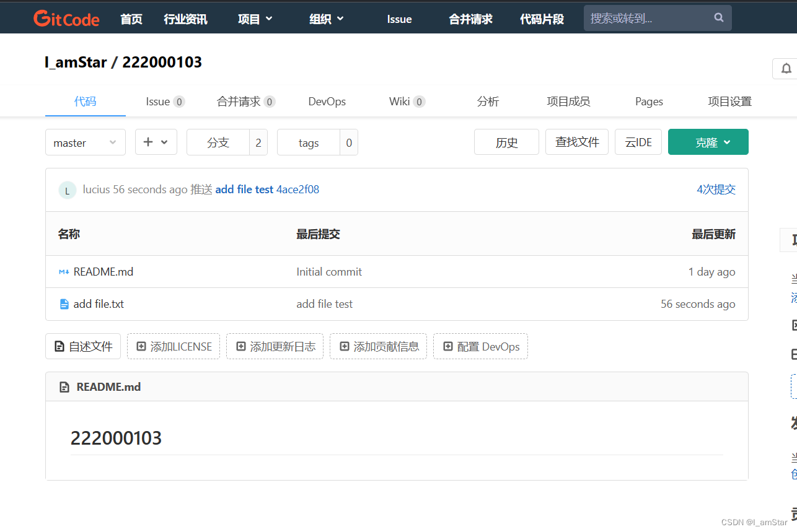Click the 1 day ago timestamp
797x532 pixels.
coord(711,272)
